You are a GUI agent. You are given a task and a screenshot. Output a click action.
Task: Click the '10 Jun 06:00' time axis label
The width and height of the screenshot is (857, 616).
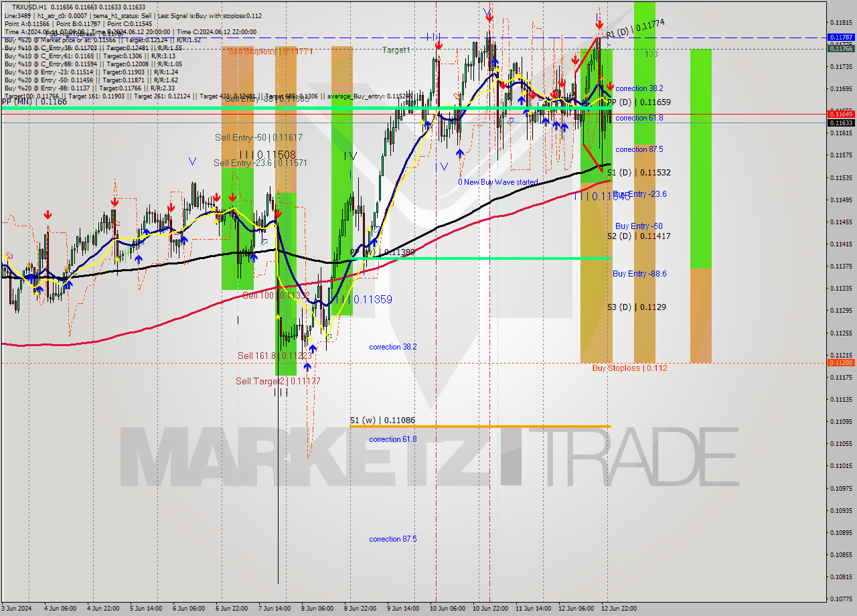pyautogui.click(x=449, y=609)
